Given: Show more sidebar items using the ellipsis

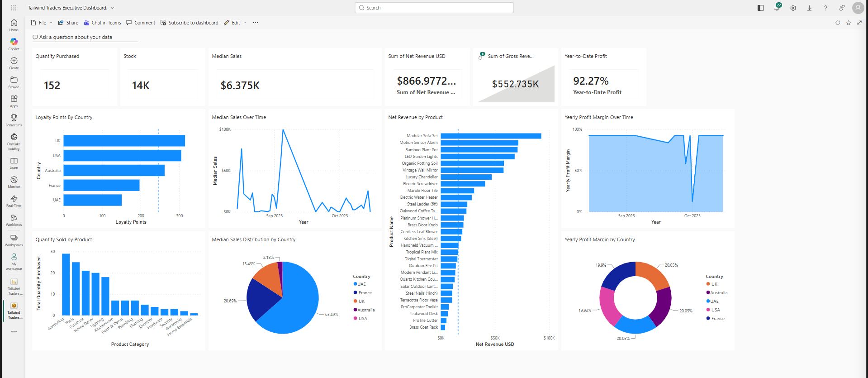Looking at the screenshot, I should (x=14, y=332).
